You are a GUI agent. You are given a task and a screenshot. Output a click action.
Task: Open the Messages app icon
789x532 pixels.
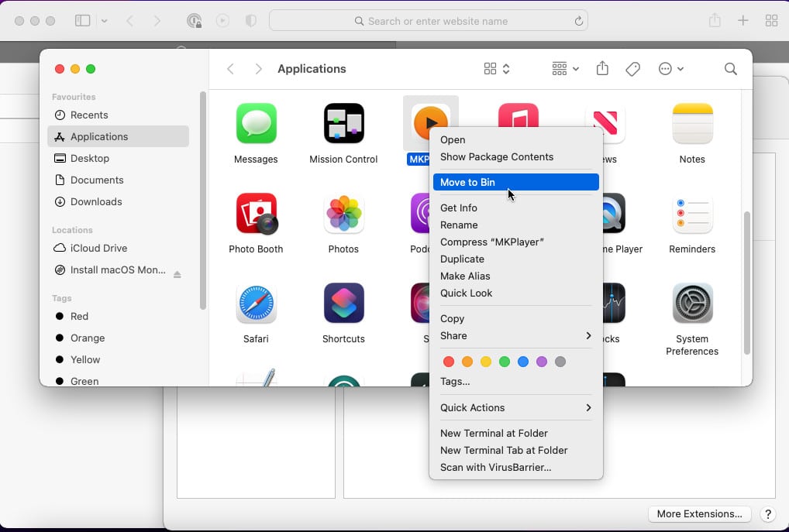(x=256, y=123)
